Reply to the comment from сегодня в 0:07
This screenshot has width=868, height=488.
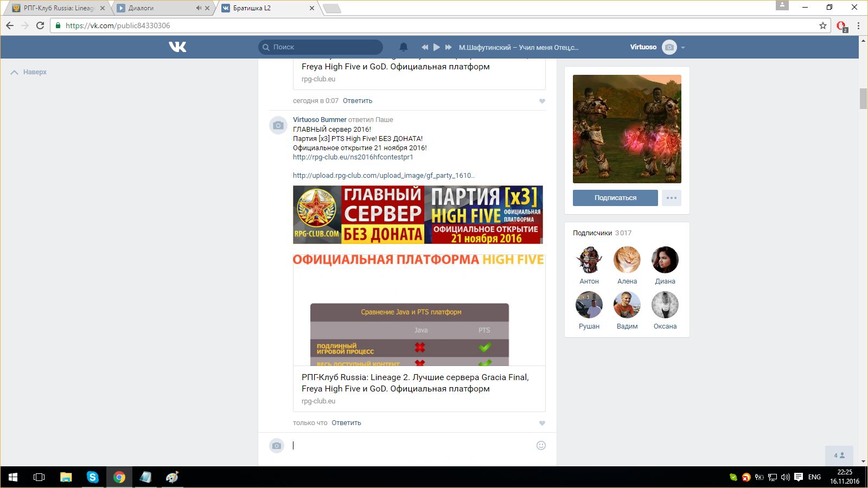(358, 101)
